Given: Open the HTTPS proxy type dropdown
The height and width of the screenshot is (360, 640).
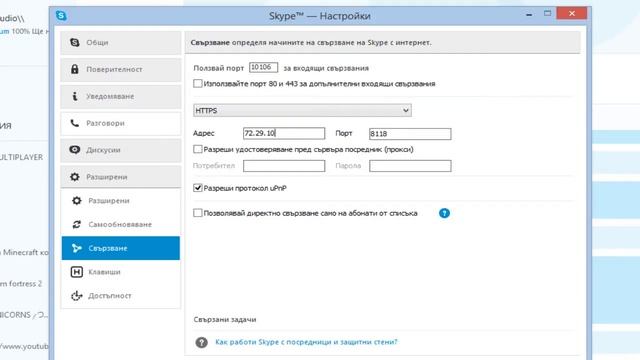Looking at the screenshot, I should [x=302, y=110].
